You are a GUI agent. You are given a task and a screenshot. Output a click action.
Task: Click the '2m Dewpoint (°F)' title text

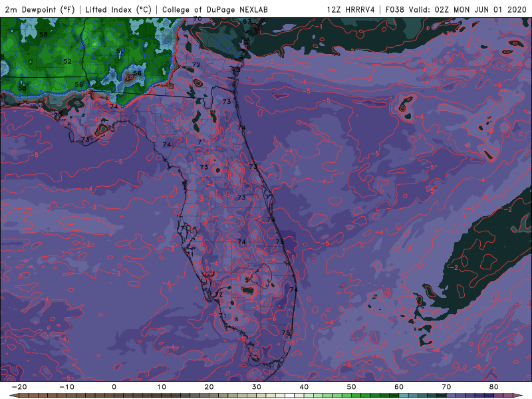pyautogui.click(x=40, y=9)
